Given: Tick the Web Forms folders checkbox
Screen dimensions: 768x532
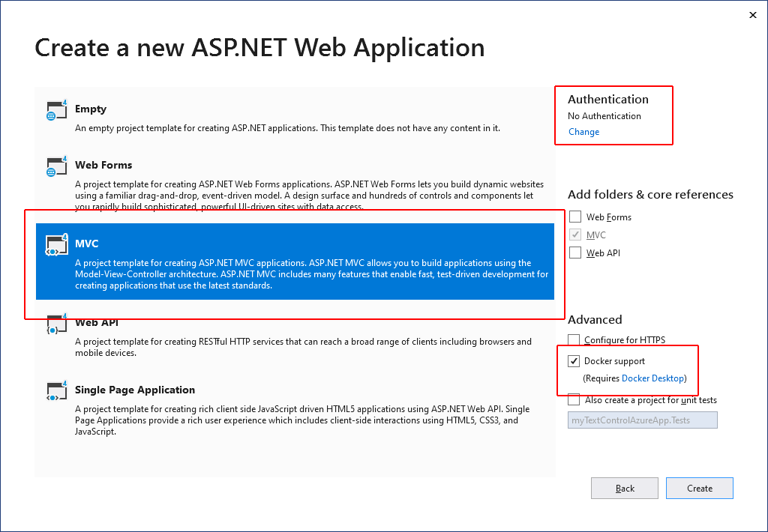Looking at the screenshot, I should point(575,217).
